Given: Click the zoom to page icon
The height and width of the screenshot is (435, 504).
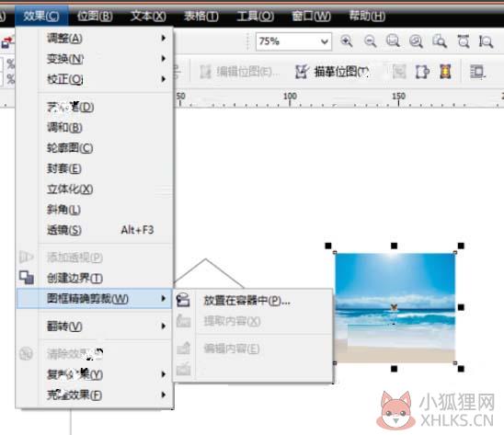Looking at the screenshot, I should click(x=440, y=41).
